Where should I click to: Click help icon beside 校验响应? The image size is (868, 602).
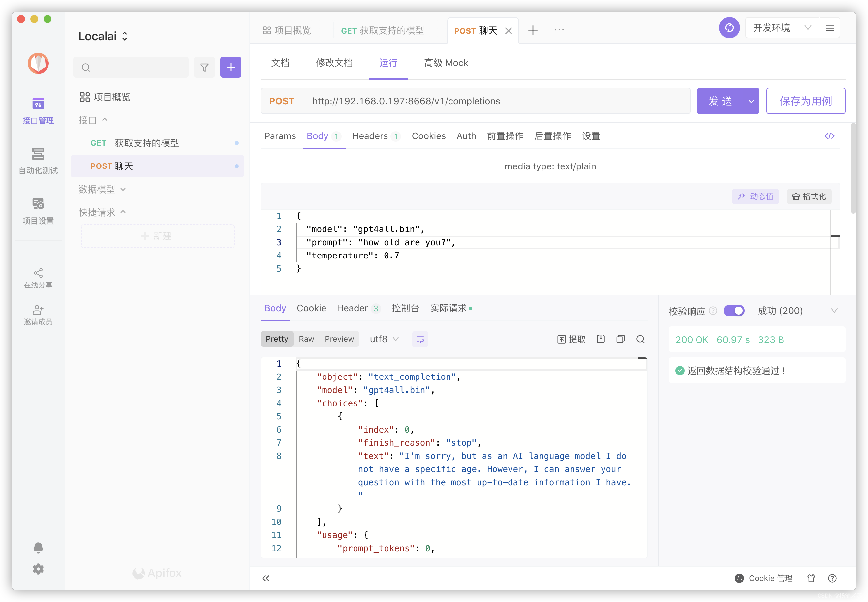point(713,311)
